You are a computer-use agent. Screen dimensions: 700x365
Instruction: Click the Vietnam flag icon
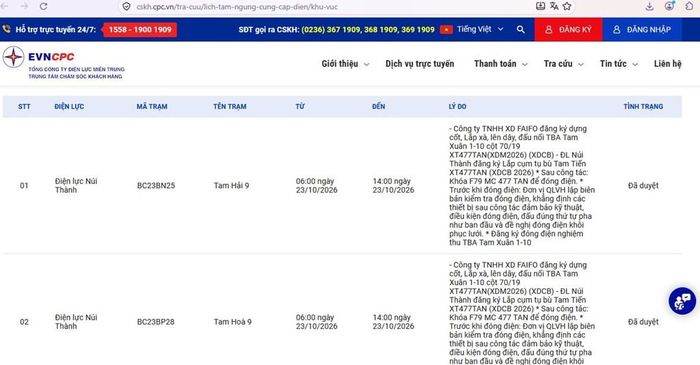(446, 29)
